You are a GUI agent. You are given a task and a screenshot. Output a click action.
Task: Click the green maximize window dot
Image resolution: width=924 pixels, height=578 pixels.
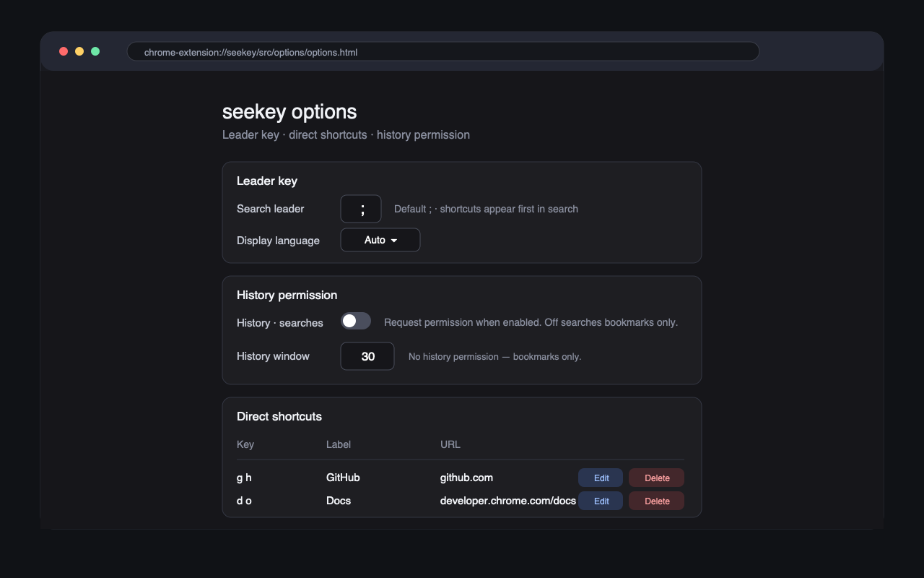pos(95,51)
